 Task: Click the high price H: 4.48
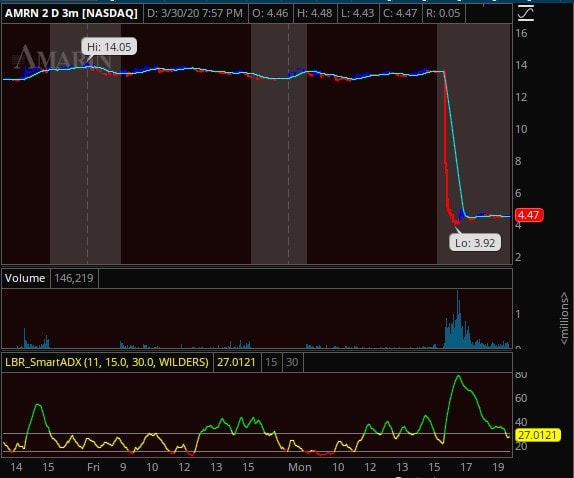pyautogui.click(x=314, y=14)
